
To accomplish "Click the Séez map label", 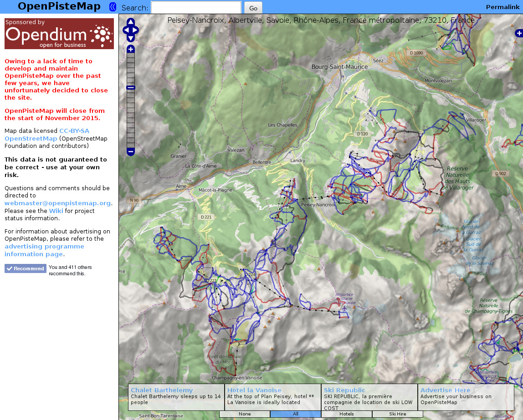I will pos(378,61).
